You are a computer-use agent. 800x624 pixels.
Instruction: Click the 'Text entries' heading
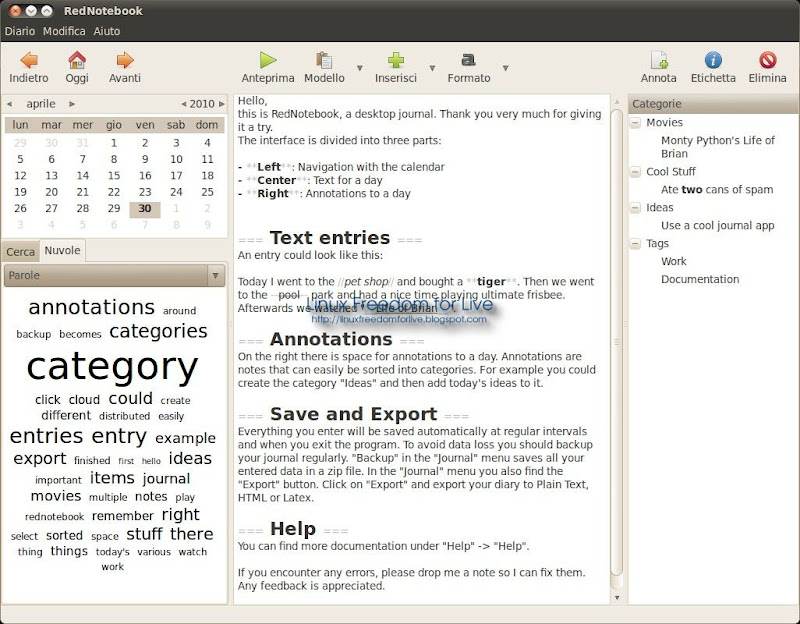coord(330,238)
